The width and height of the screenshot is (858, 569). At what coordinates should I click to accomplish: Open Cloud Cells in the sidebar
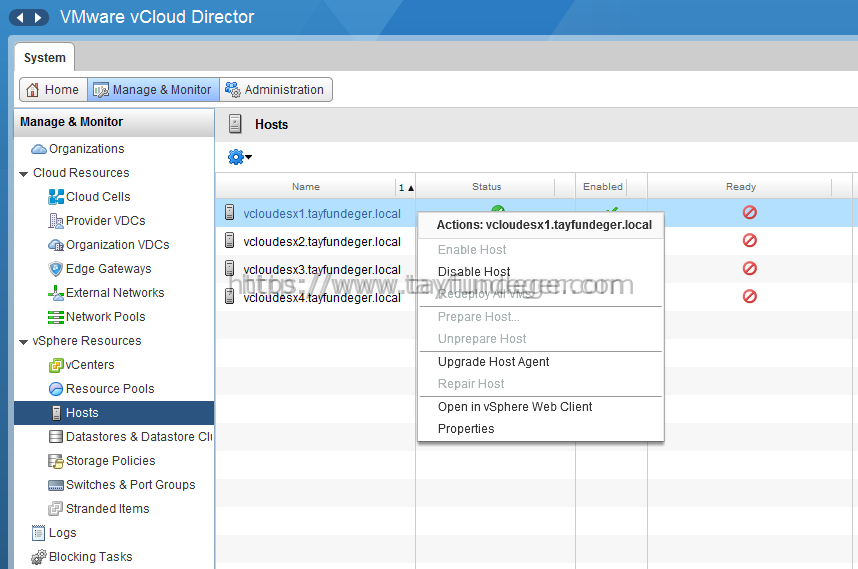pos(98,197)
